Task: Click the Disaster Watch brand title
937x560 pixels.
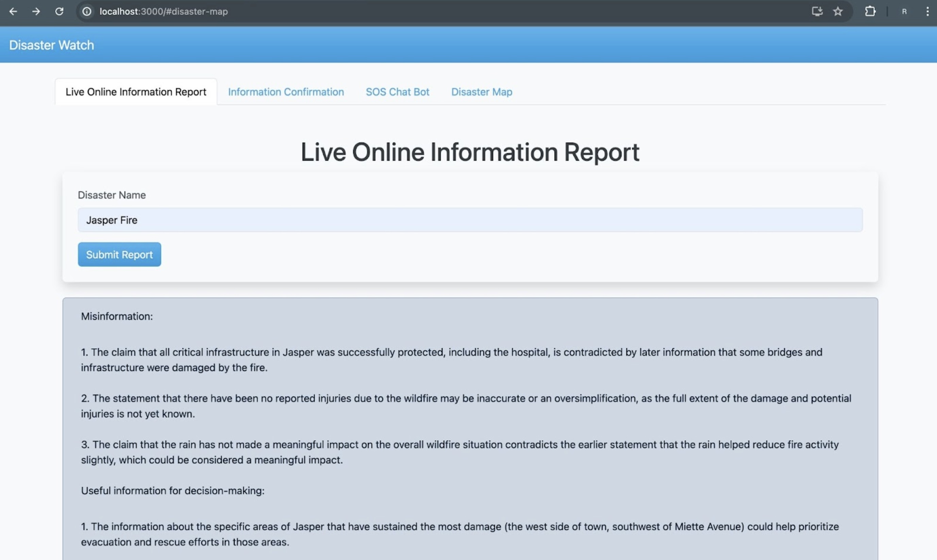Action: pos(51,45)
